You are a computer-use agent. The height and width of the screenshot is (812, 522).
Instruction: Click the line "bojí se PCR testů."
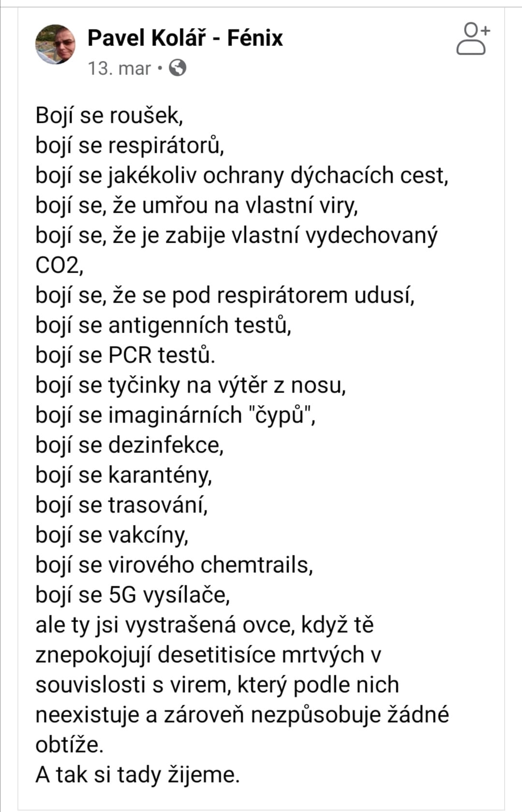point(125,355)
